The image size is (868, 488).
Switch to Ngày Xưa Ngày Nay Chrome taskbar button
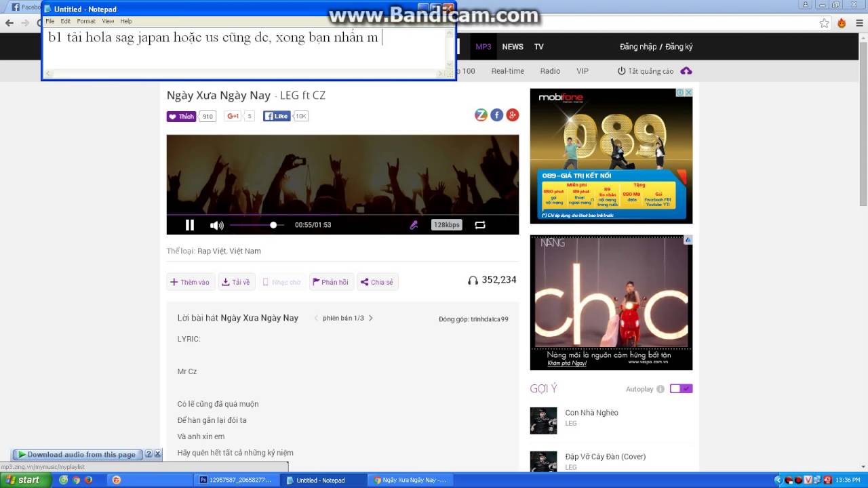[x=410, y=480]
